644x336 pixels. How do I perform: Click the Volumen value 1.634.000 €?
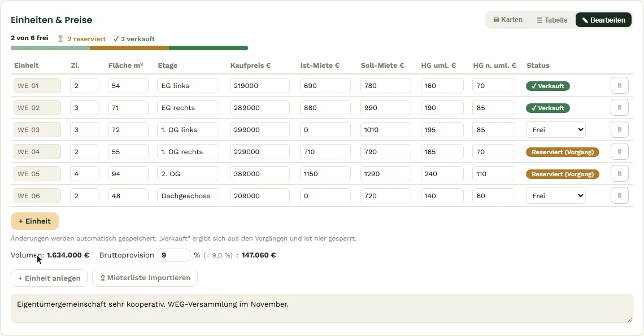point(68,255)
